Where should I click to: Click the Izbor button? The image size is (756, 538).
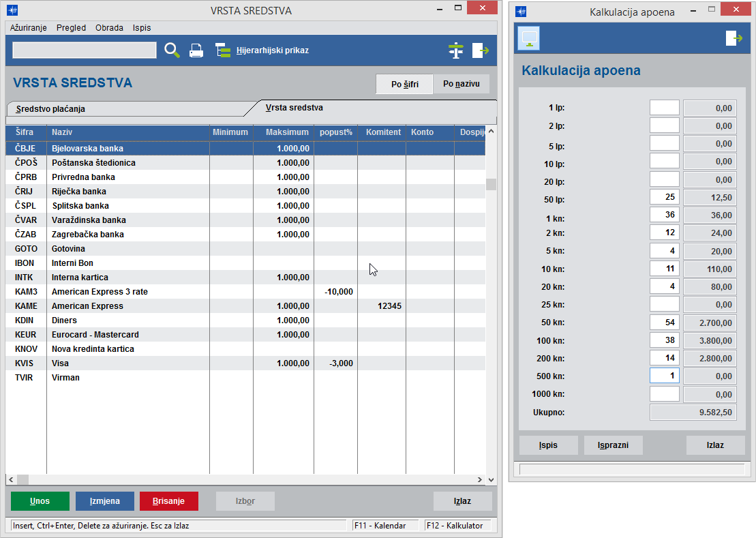click(245, 501)
